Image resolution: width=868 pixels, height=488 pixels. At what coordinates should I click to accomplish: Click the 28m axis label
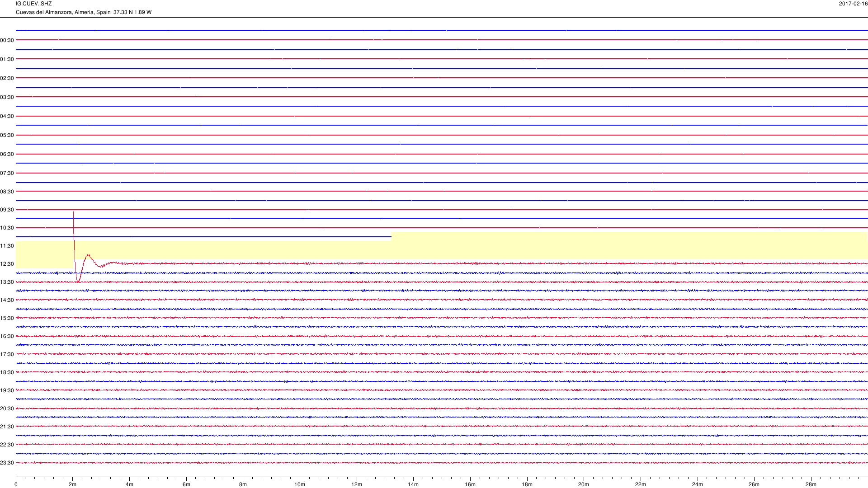[811, 484]
